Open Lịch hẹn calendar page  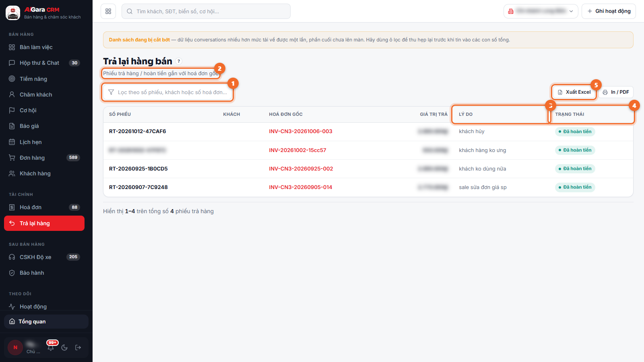click(x=44, y=142)
